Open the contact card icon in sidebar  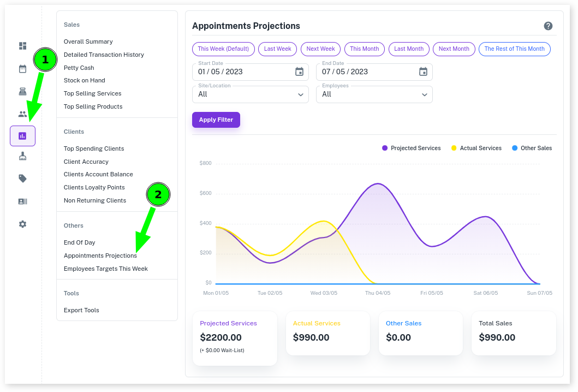22,201
